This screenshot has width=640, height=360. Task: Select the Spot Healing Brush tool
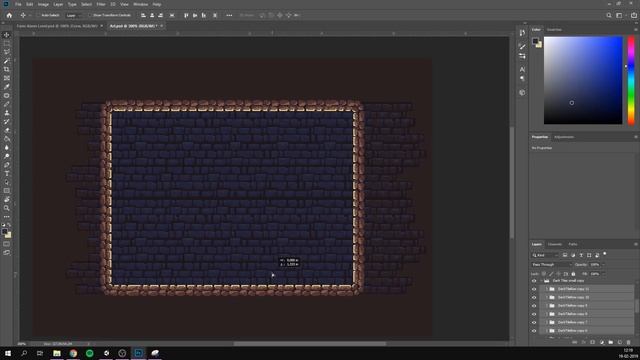[x=7, y=96]
